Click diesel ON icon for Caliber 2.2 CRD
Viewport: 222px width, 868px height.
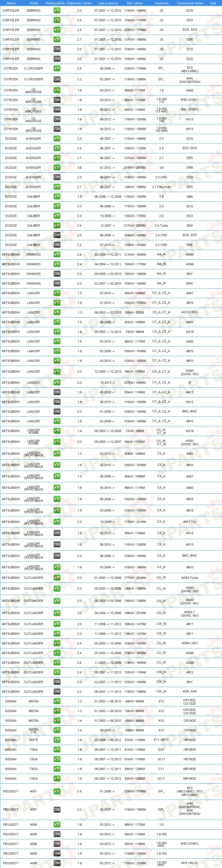point(57,245)
